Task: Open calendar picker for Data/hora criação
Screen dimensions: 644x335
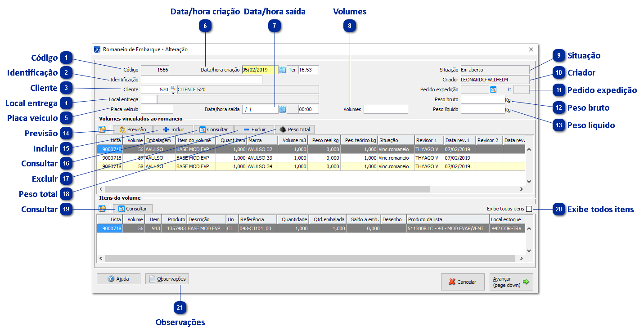Action: (283, 70)
